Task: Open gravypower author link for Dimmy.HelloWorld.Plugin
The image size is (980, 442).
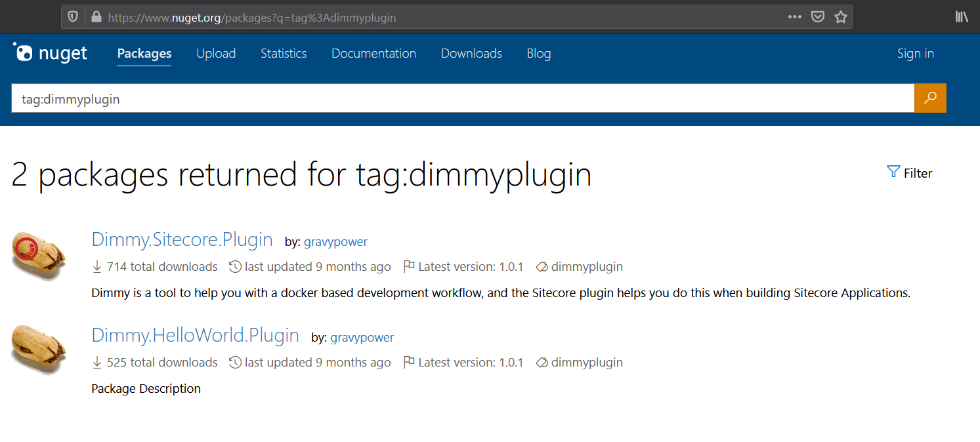Action: 362,338
